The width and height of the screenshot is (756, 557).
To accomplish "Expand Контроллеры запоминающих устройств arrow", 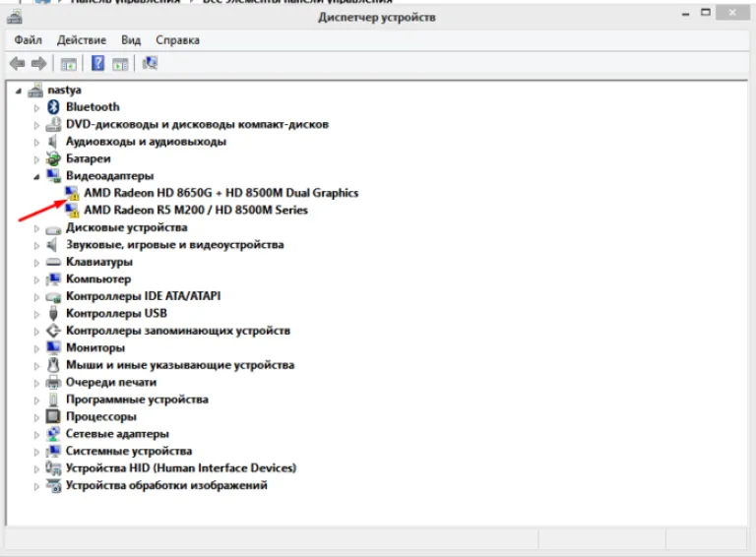I will pos(36,332).
